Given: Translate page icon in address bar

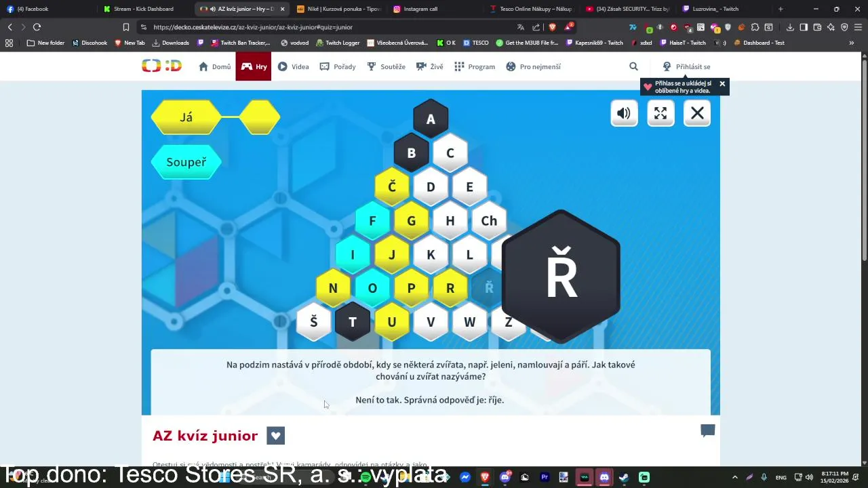Looking at the screenshot, I should [520, 27].
